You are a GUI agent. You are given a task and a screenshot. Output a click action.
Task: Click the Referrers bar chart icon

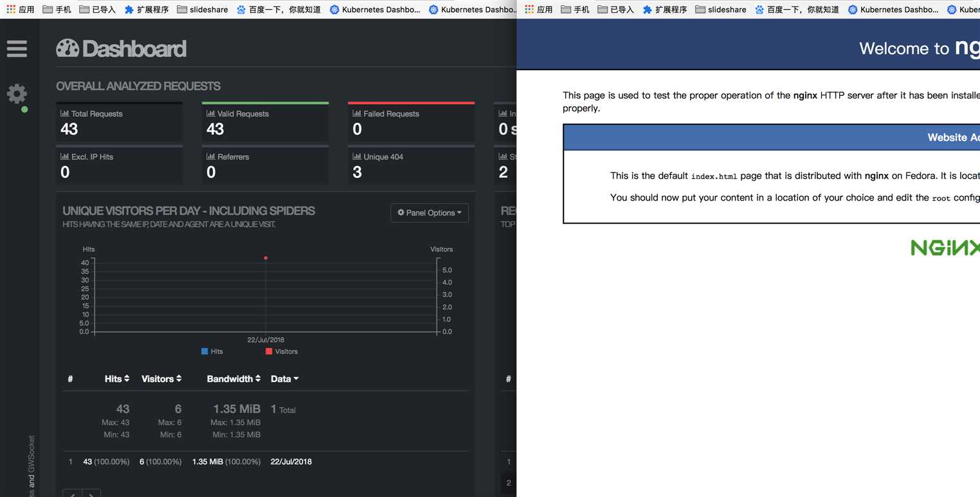pos(210,156)
